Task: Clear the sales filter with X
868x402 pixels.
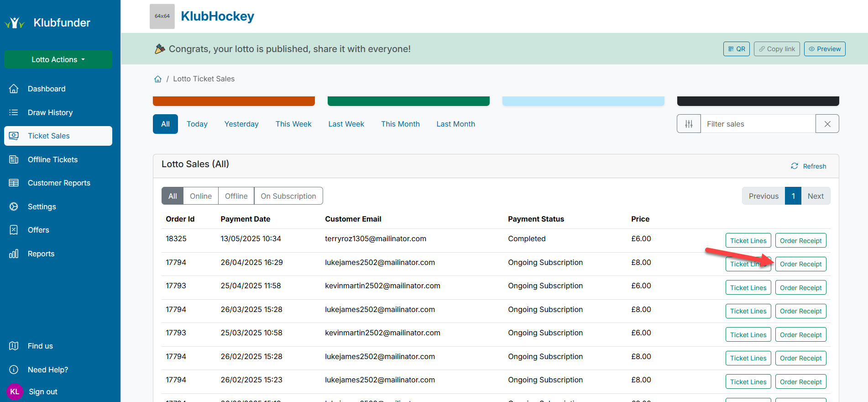Action: [x=827, y=124]
